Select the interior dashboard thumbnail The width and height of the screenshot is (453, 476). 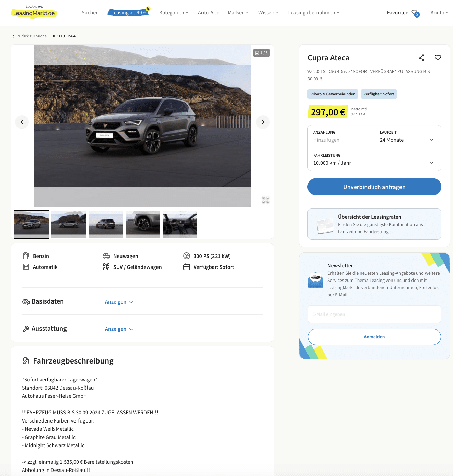click(180, 224)
